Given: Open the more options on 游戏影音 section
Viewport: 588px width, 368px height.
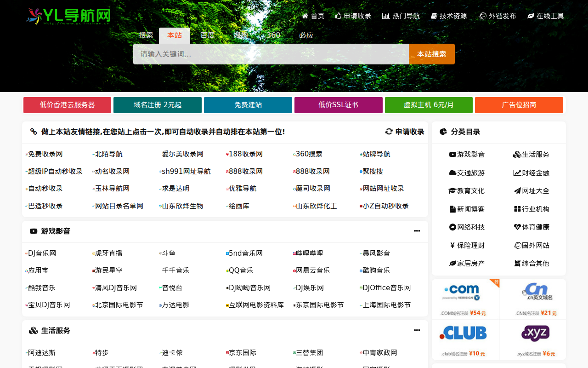Looking at the screenshot, I should coord(417,231).
